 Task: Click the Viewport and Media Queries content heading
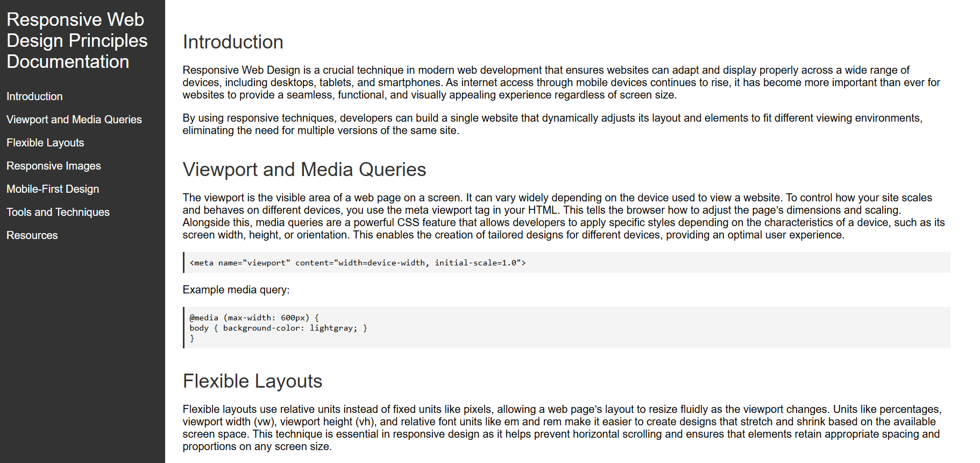(304, 170)
